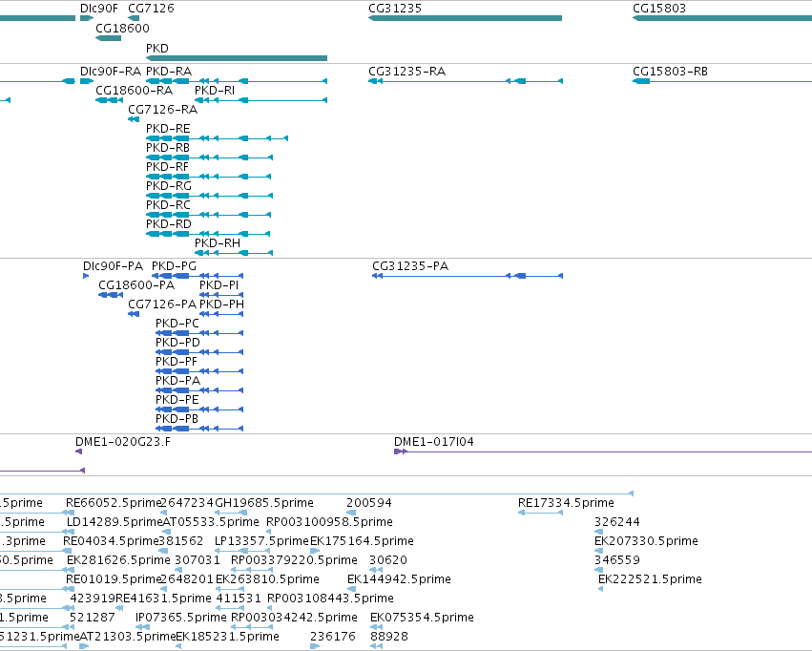Select the CG7126-RA transcript label

click(162, 109)
